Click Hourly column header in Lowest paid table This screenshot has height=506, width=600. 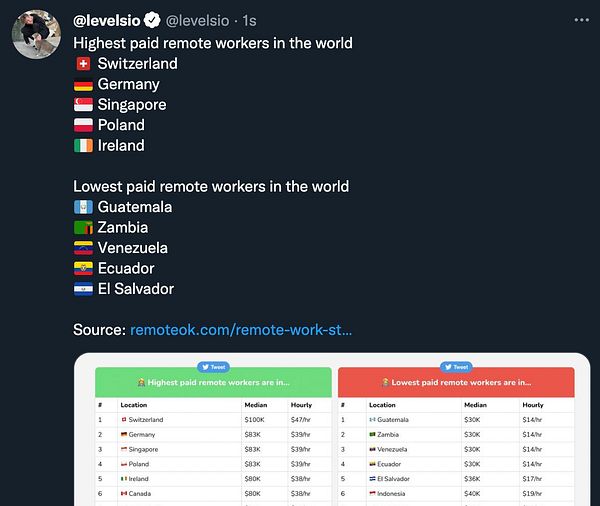(532, 405)
